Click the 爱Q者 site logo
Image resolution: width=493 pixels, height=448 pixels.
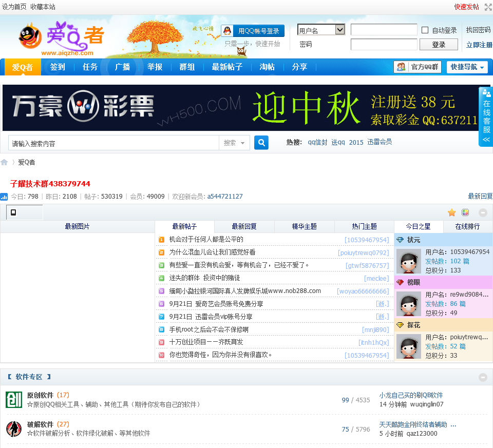click(x=61, y=38)
